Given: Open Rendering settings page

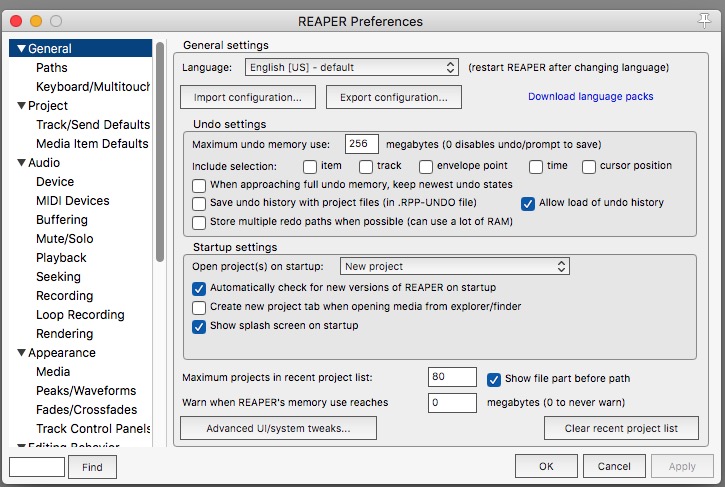Looking at the screenshot, I should 65,333.
